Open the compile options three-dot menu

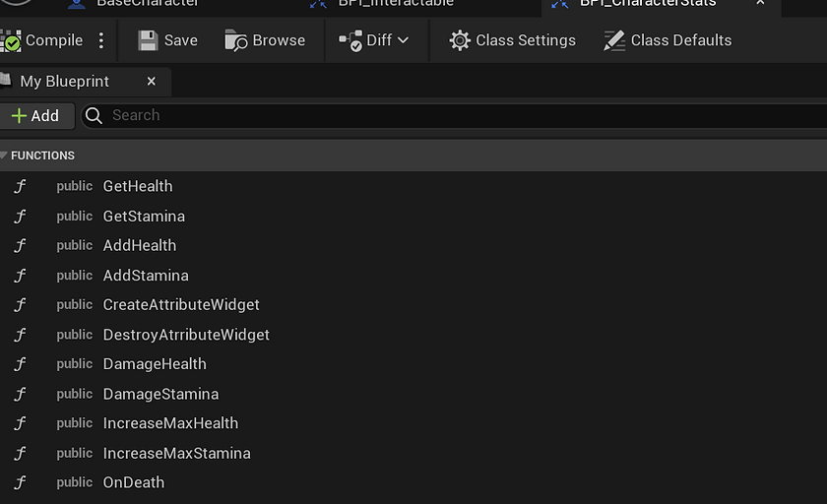click(101, 40)
